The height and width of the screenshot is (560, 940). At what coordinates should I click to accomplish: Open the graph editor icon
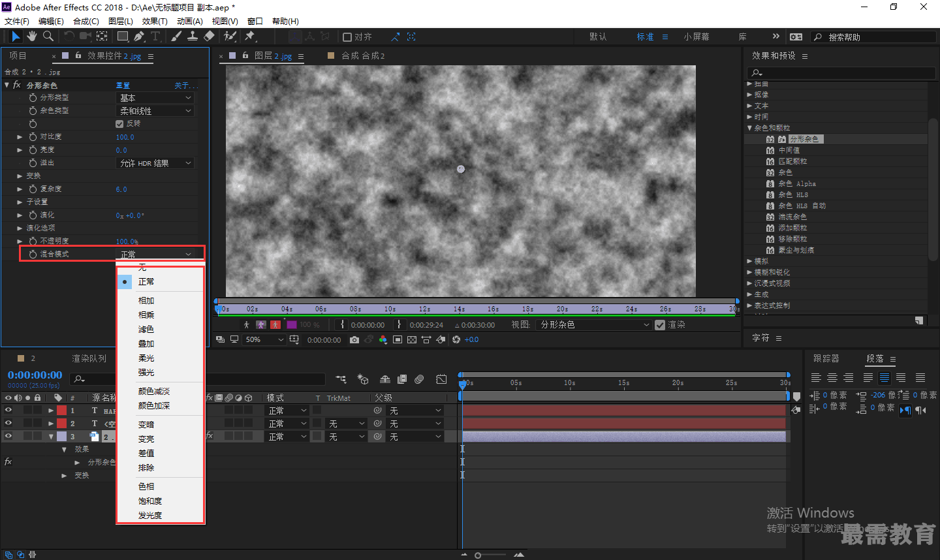(x=441, y=379)
